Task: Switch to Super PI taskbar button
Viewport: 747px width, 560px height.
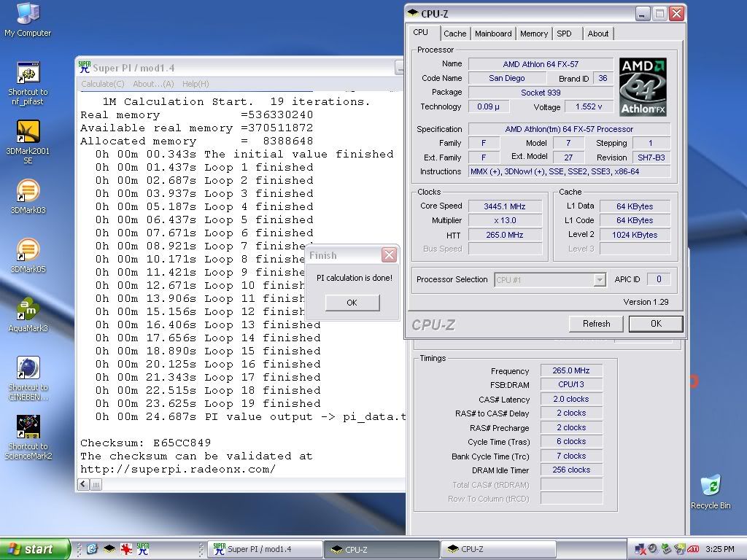Action: click(x=266, y=549)
